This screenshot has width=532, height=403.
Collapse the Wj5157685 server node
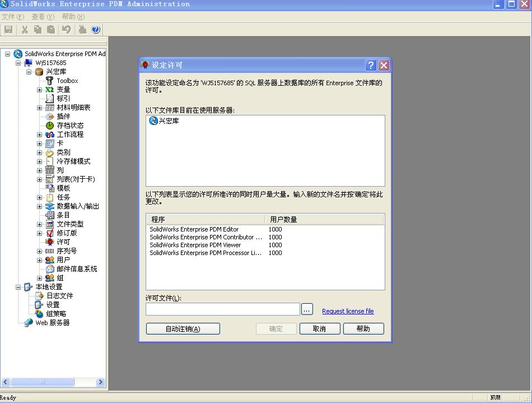tap(18, 63)
